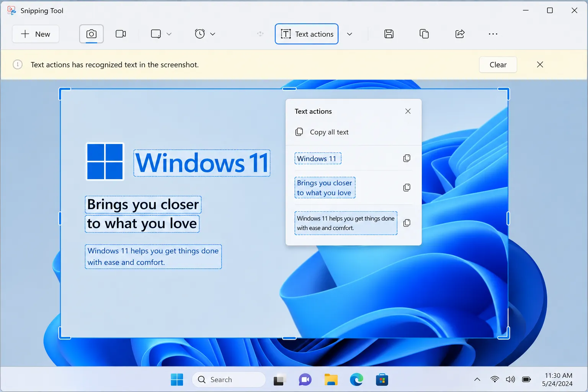Expand the snip shape mode dropdown
Screen dimensions: 588x392
(x=169, y=34)
